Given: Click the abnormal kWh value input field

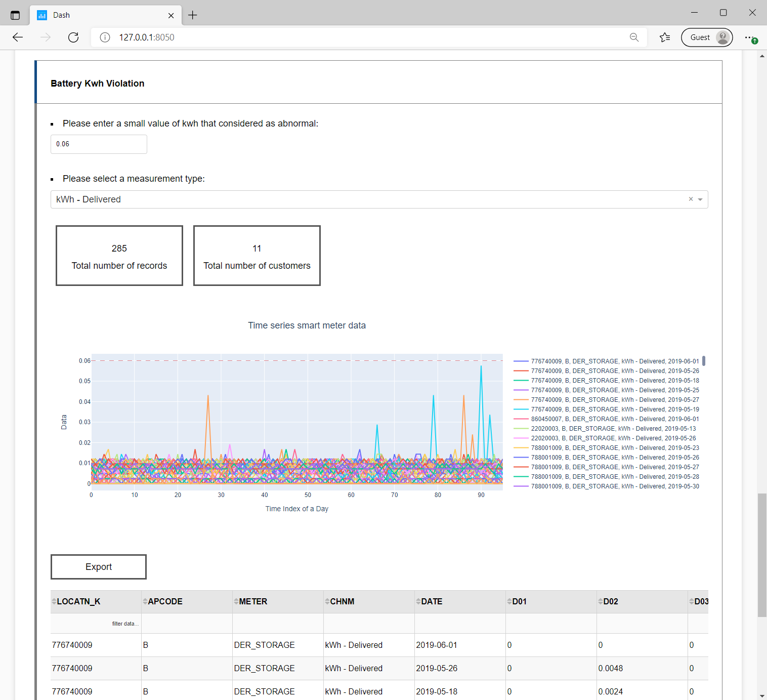Looking at the screenshot, I should tap(99, 144).
